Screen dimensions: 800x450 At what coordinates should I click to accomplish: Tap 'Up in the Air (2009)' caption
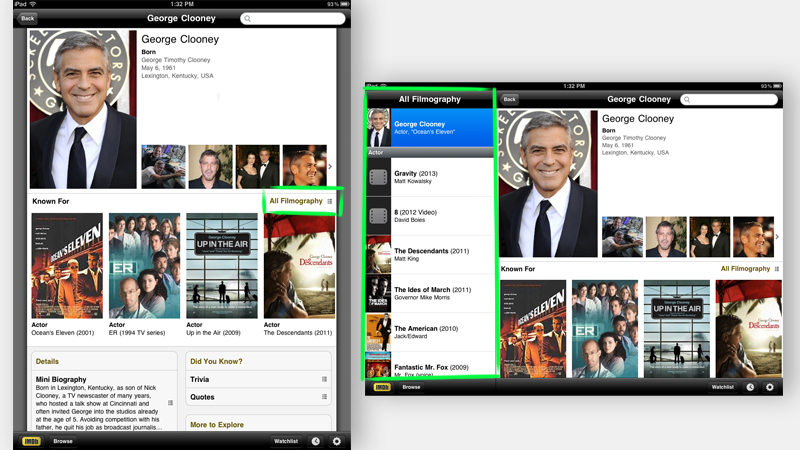(x=213, y=333)
